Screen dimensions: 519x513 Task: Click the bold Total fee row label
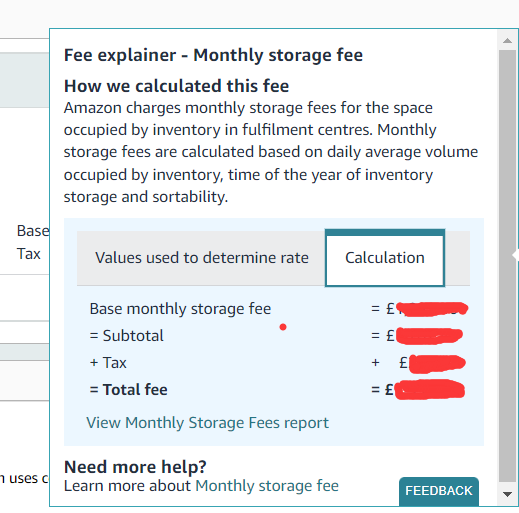[x=128, y=390]
